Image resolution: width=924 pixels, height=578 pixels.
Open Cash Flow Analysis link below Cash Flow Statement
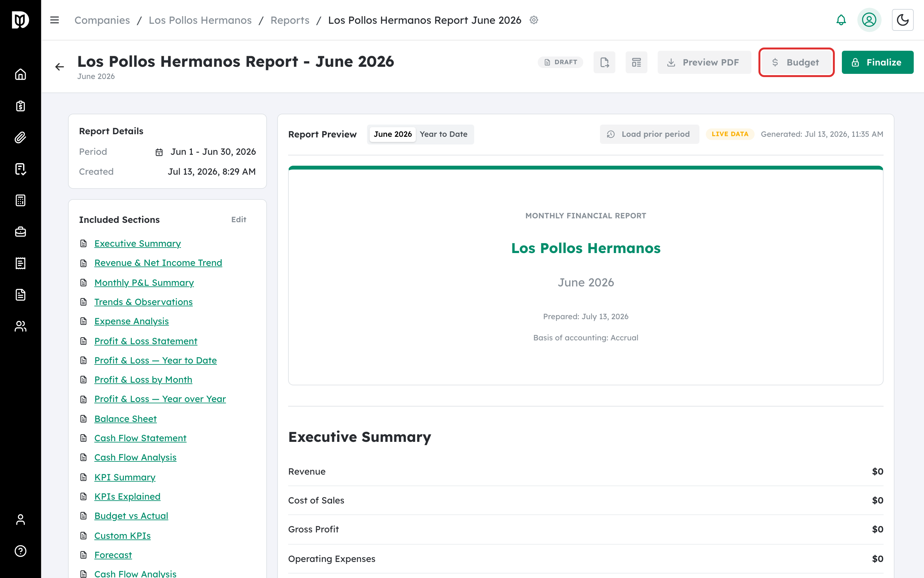[135, 457]
